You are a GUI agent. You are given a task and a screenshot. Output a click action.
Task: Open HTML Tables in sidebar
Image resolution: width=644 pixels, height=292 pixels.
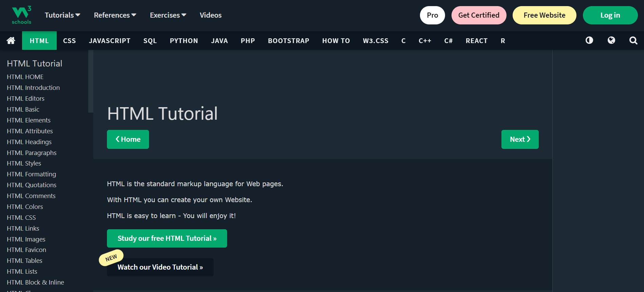24,261
